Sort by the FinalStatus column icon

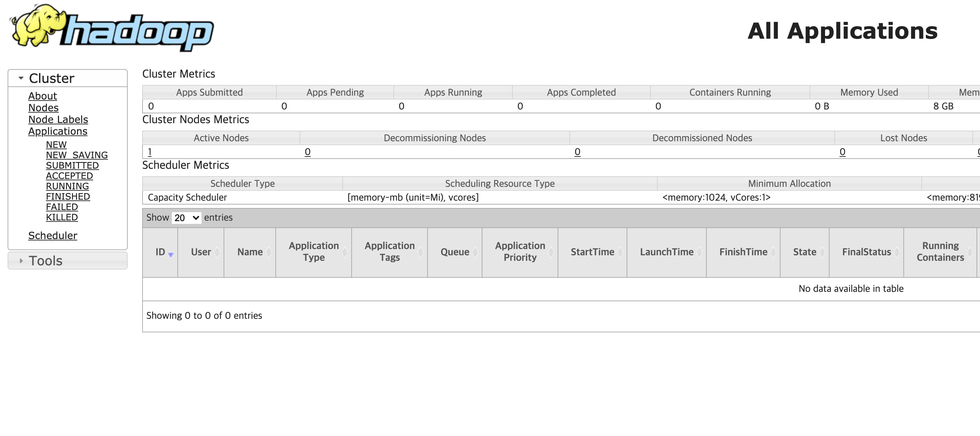pos(897,252)
